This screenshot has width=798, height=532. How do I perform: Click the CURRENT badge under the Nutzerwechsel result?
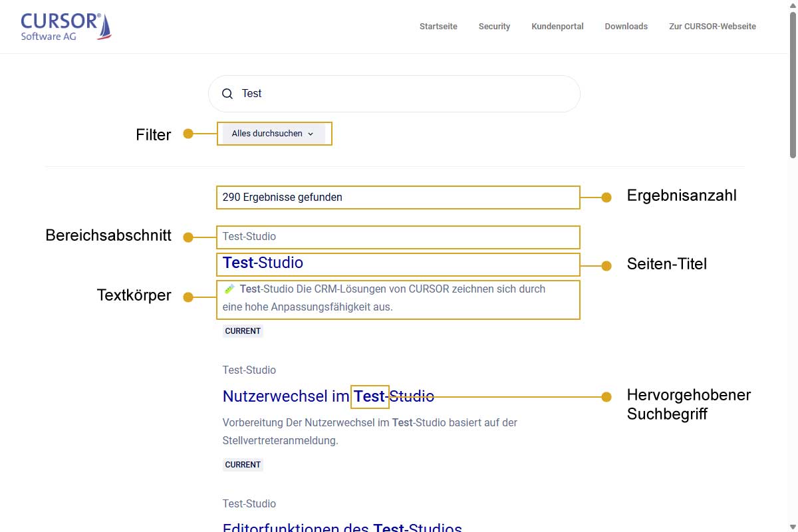243,464
